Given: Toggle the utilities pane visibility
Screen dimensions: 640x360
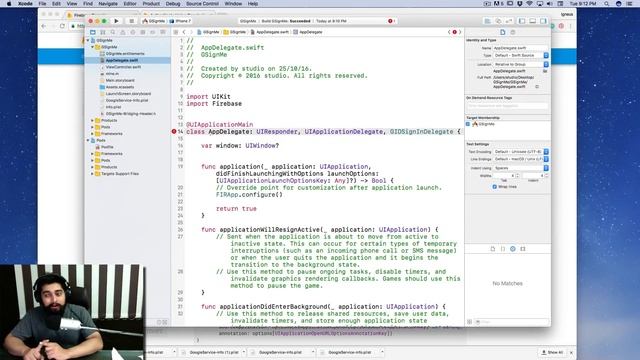Looking at the screenshot, I should click(x=543, y=21).
